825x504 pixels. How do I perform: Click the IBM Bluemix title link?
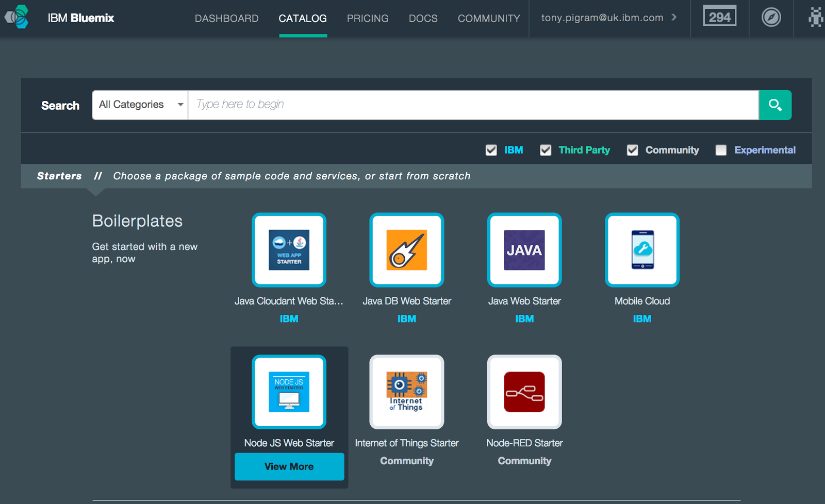click(81, 18)
